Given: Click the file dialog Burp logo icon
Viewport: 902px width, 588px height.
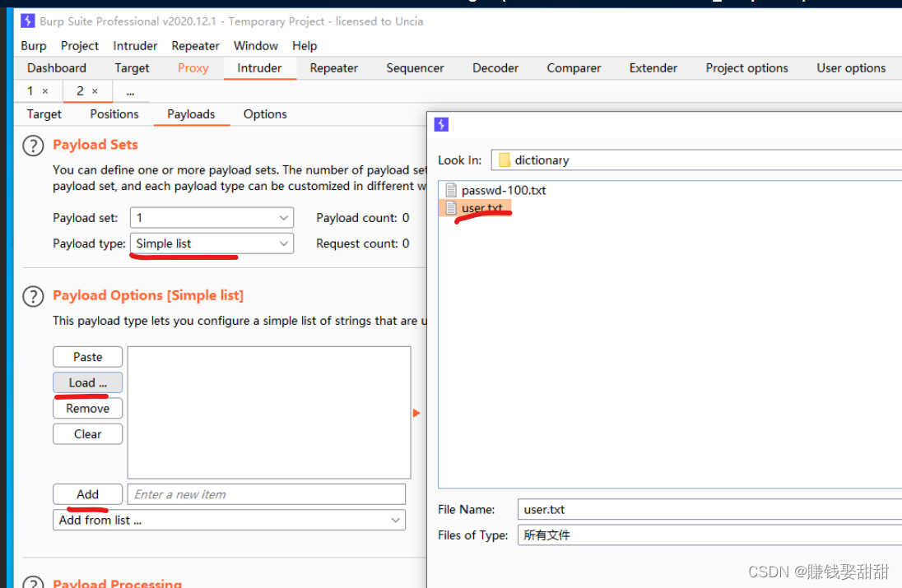Looking at the screenshot, I should pyautogui.click(x=441, y=124).
